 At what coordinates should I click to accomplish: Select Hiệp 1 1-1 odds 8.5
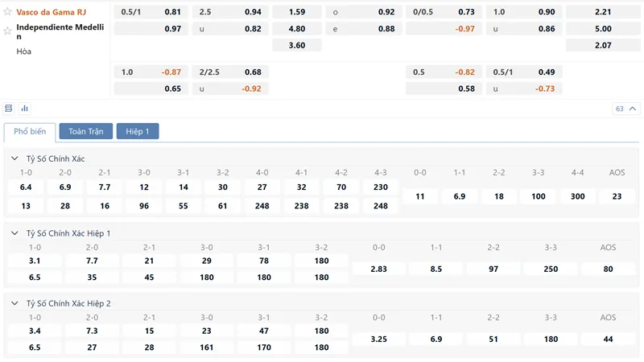(436, 269)
